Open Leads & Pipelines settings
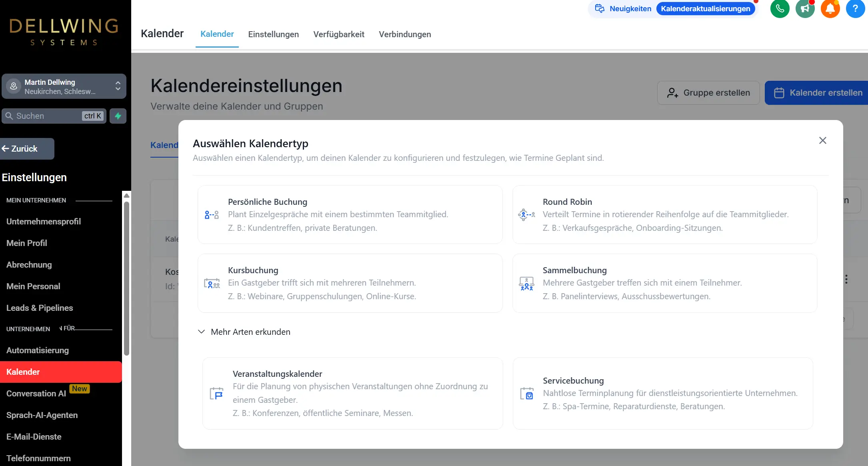The image size is (868, 466). (x=40, y=308)
